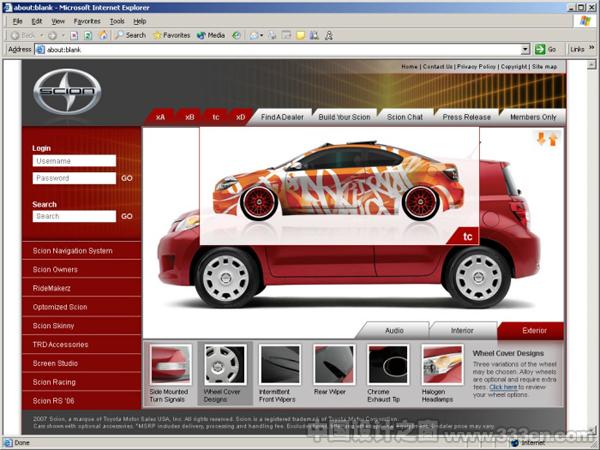
Task: Open the Build Your Scion tab
Action: tap(344, 117)
